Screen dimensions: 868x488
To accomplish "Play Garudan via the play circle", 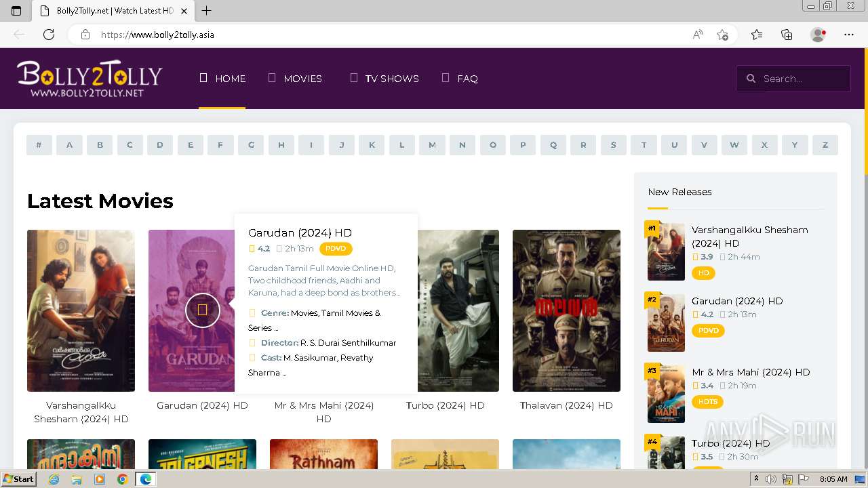I will pos(202,310).
